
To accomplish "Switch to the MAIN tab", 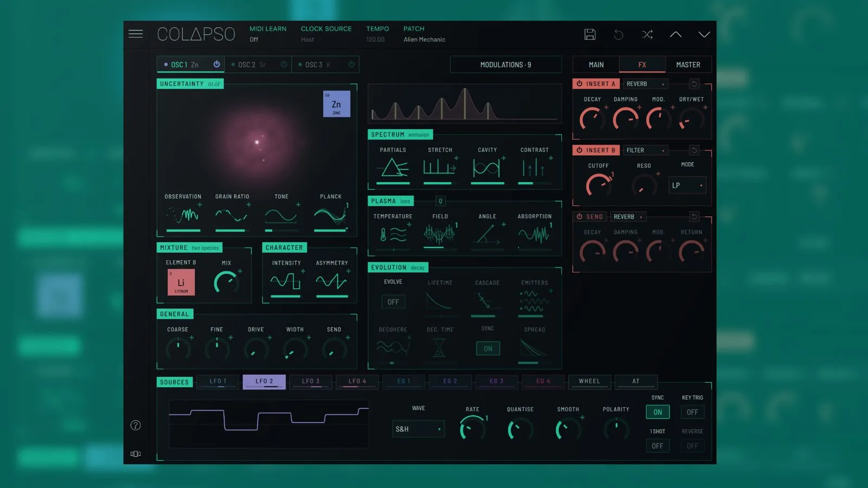I will tap(596, 65).
